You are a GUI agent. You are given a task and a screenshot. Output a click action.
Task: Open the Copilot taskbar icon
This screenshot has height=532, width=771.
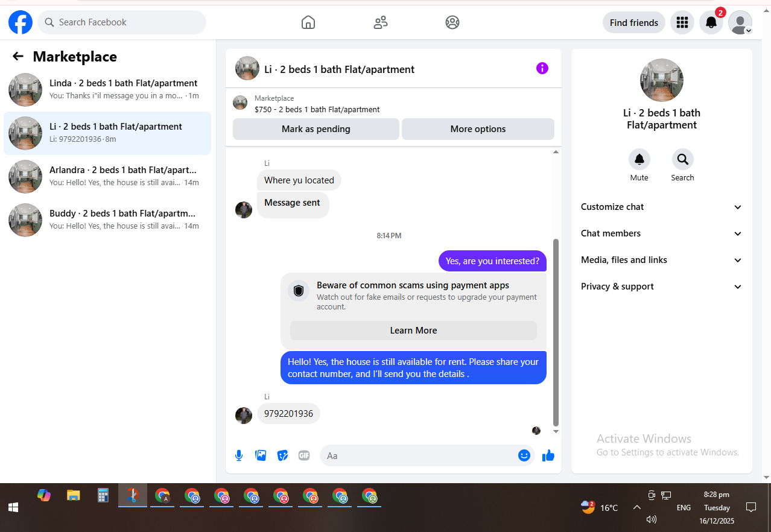pyautogui.click(x=44, y=496)
